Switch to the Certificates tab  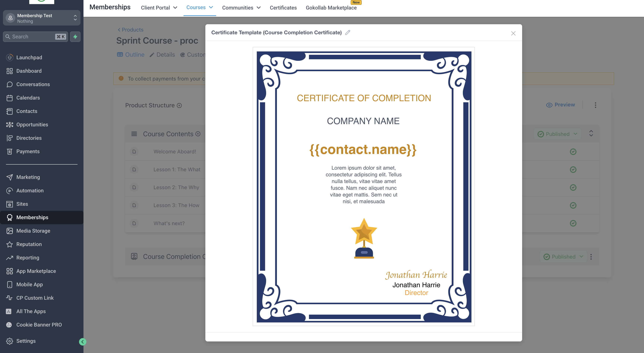[283, 8]
